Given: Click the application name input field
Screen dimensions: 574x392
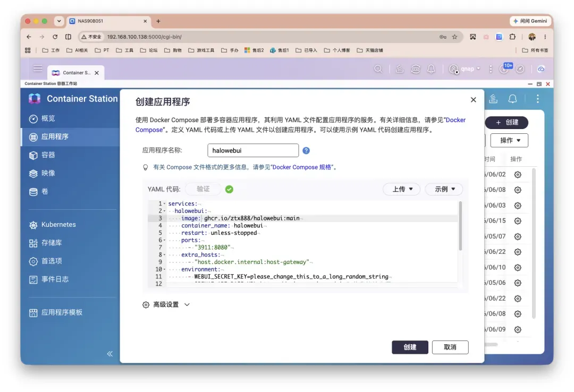Looking at the screenshot, I should (x=253, y=150).
